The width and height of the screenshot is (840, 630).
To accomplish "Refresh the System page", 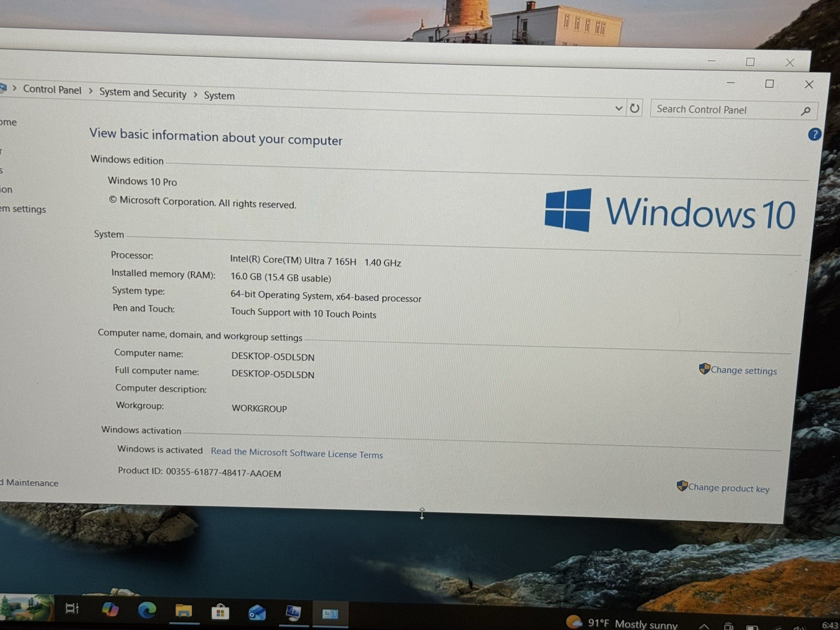I will 634,108.
